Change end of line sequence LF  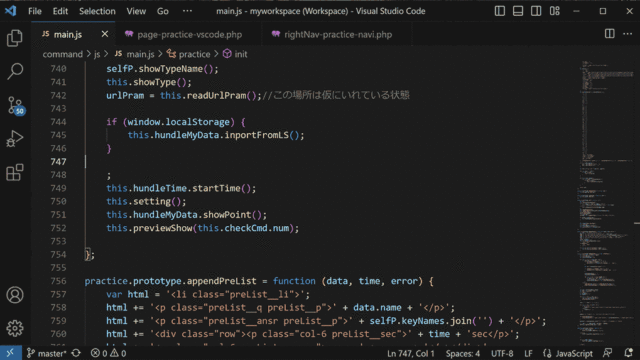pos(528,353)
